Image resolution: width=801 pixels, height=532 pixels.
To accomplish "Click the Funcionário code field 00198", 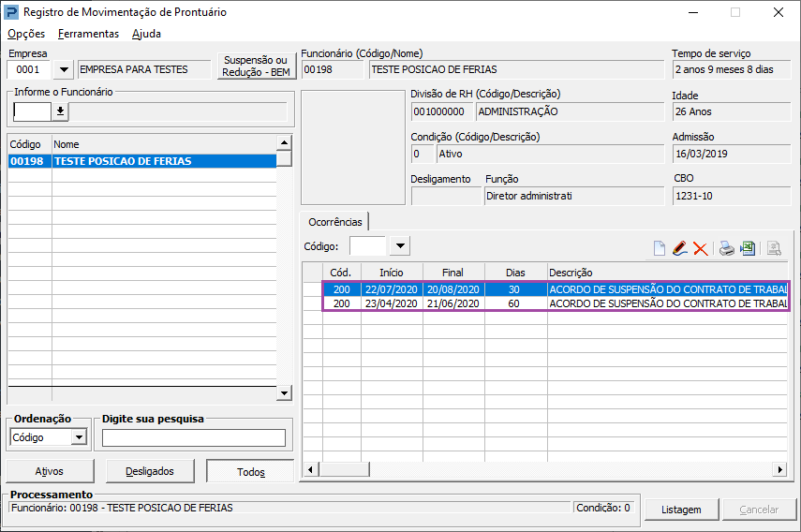I will tap(333, 69).
